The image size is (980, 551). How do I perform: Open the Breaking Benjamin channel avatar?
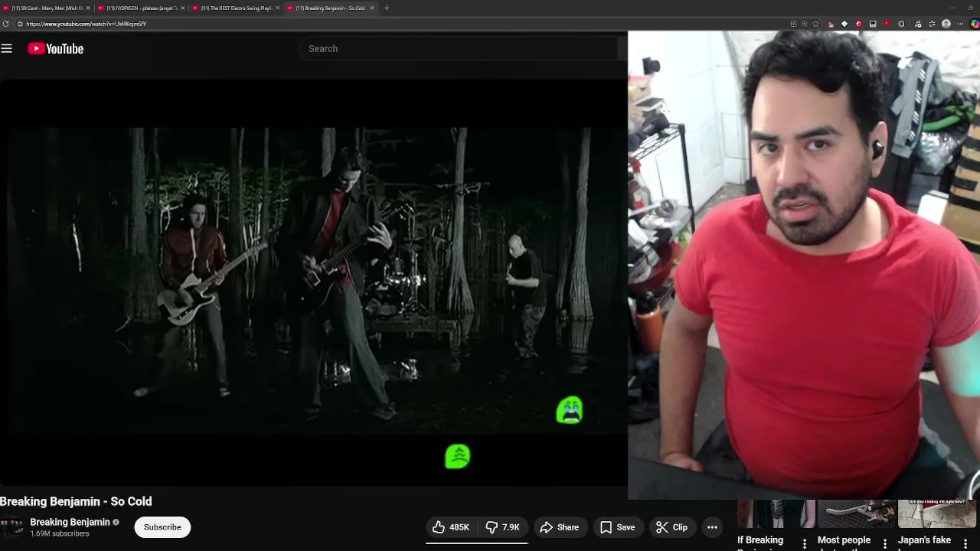click(x=11, y=527)
